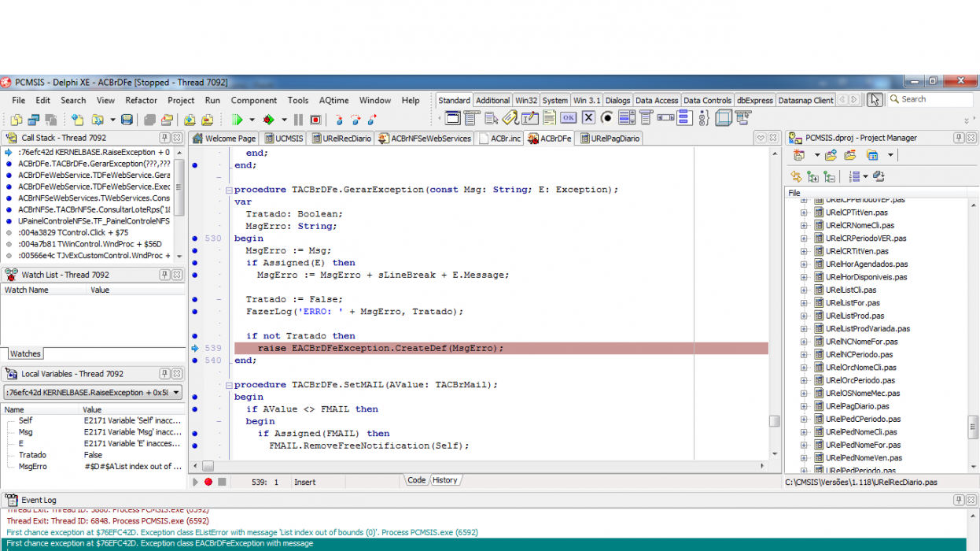The height and width of the screenshot is (551, 980).
Task: Open the File menu
Action: pyautogui.click(x=19, y=100)
